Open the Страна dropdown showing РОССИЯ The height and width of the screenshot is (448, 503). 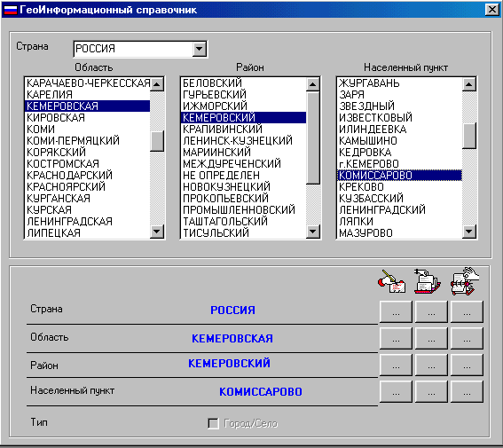(200, 49)
